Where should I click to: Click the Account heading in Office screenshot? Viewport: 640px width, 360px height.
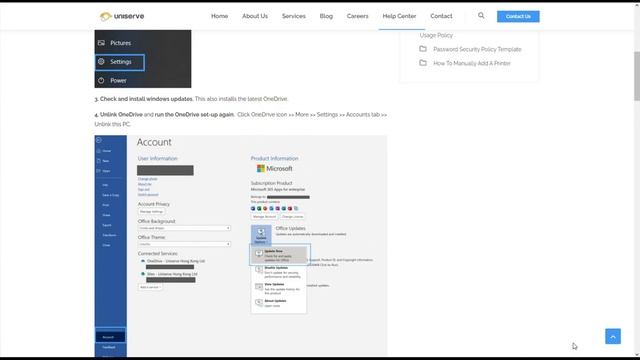coord(154,142)
